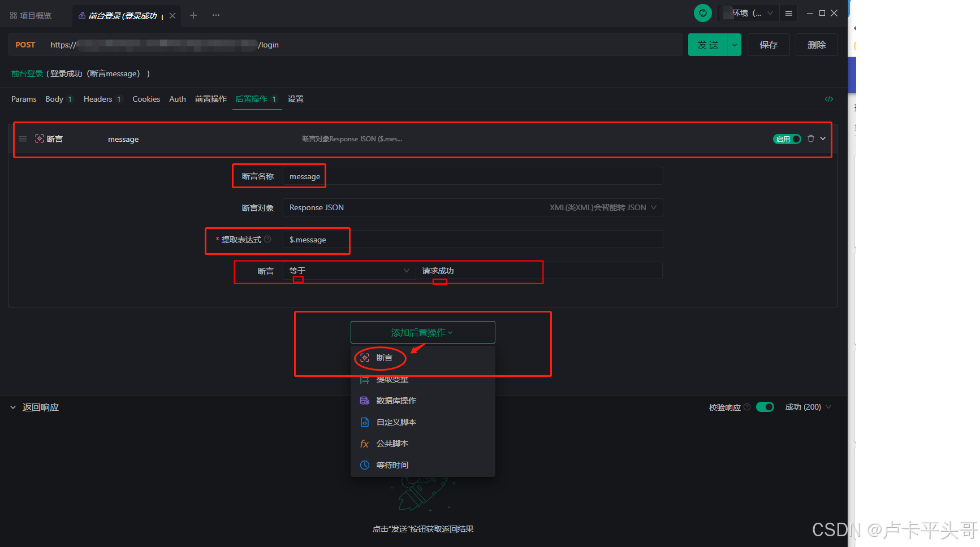Click the POST method selector
This screenshot has width=980, height=547.
(x=25, y=45)
